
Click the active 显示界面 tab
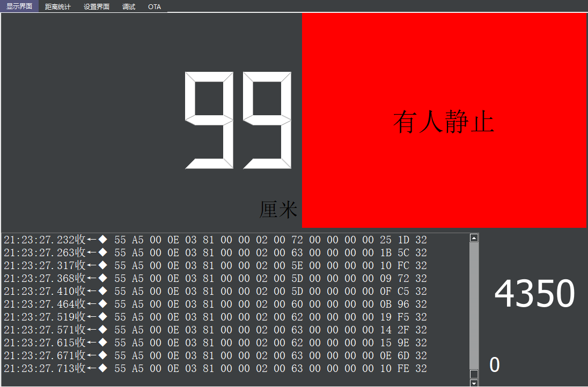pos(19,6)
